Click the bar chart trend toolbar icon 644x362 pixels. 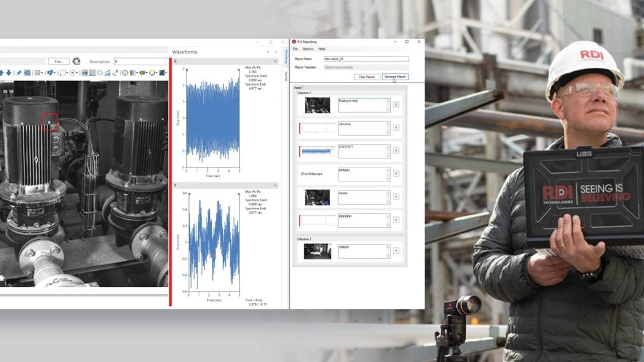107,73
